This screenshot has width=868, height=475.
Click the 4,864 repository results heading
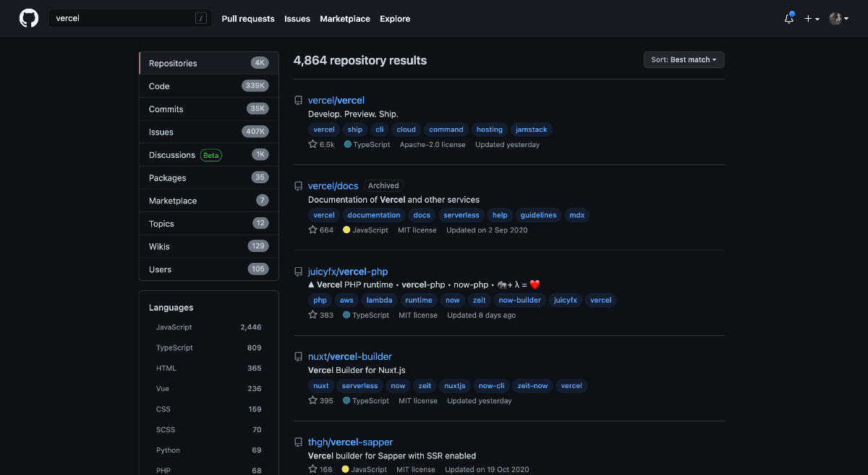360,60
